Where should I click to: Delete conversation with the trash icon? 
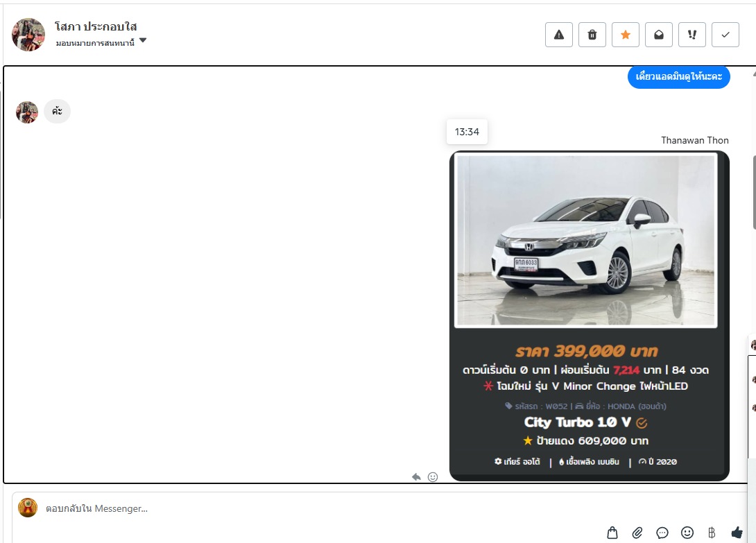click(592, 35)
